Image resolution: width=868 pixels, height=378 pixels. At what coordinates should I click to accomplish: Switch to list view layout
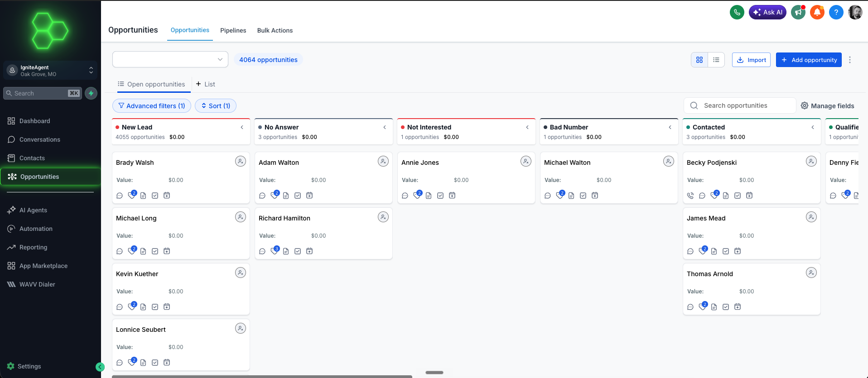pyautogui.click(x=716, y=60)
